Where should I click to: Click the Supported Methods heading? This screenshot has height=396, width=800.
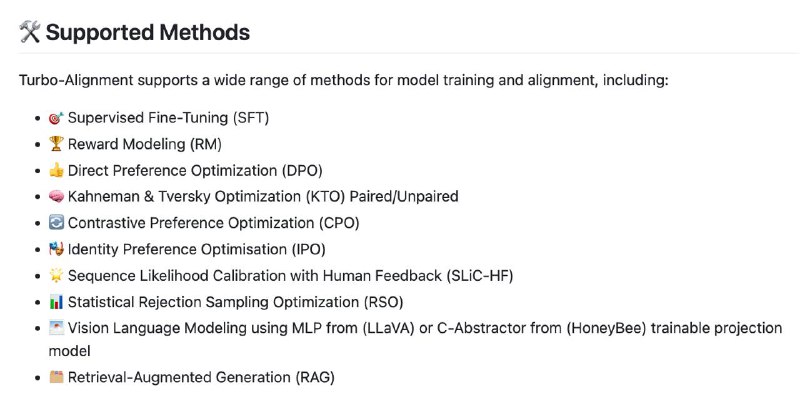[147, 32]
